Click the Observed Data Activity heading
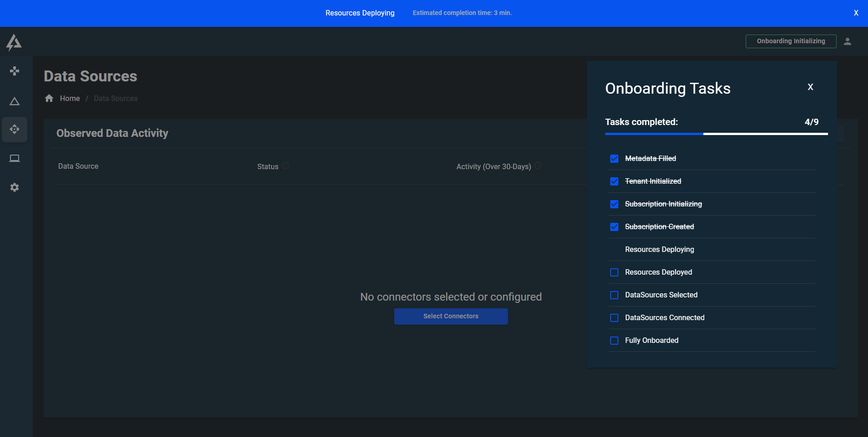The width and height of the screenshot is (868, 437). click(x=112, y=133)
